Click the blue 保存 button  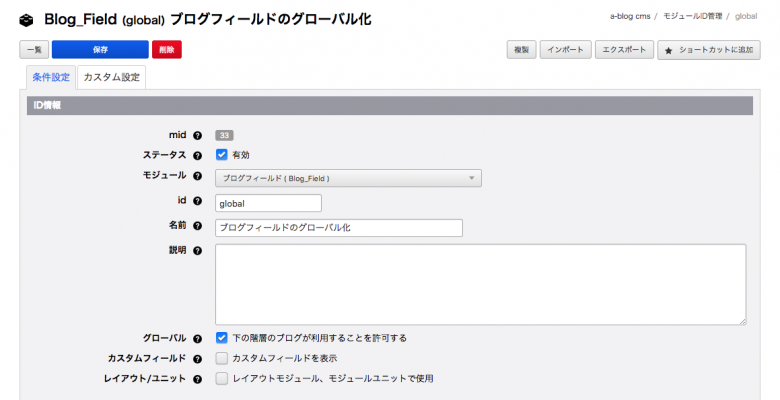pyautogui.click(x=100, y=49)
